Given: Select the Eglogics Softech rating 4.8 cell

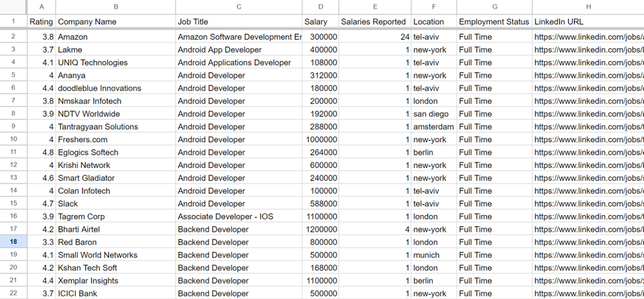Looking at the screenshot, I should point(41,153).
